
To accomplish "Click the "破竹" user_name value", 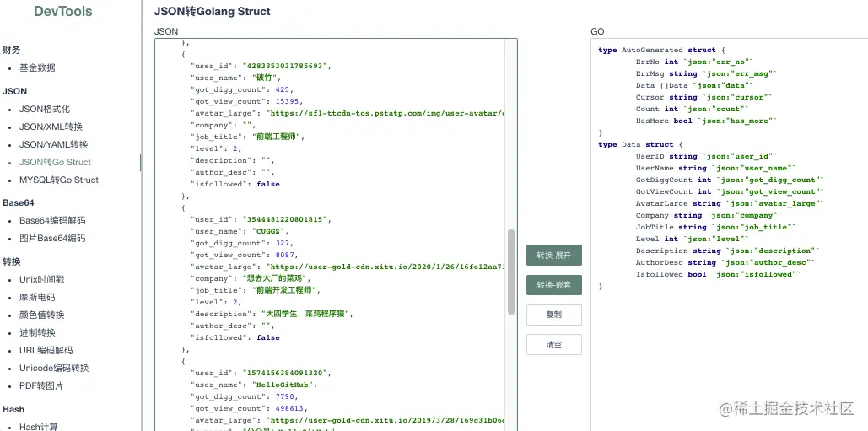I will click(265, 78).
